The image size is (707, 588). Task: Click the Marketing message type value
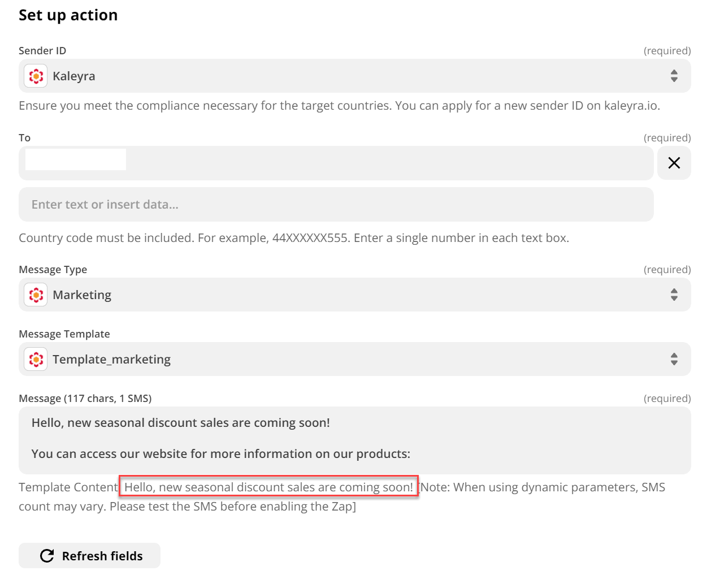pyautogui.click(x=82, y=295)
